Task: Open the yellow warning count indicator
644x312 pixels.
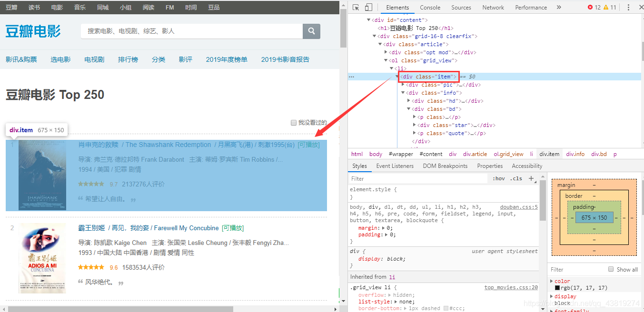Action: pos(610,7)
